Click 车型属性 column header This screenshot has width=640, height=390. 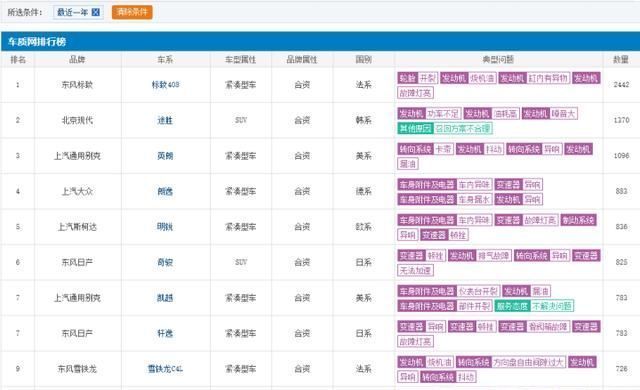point(240,60)
